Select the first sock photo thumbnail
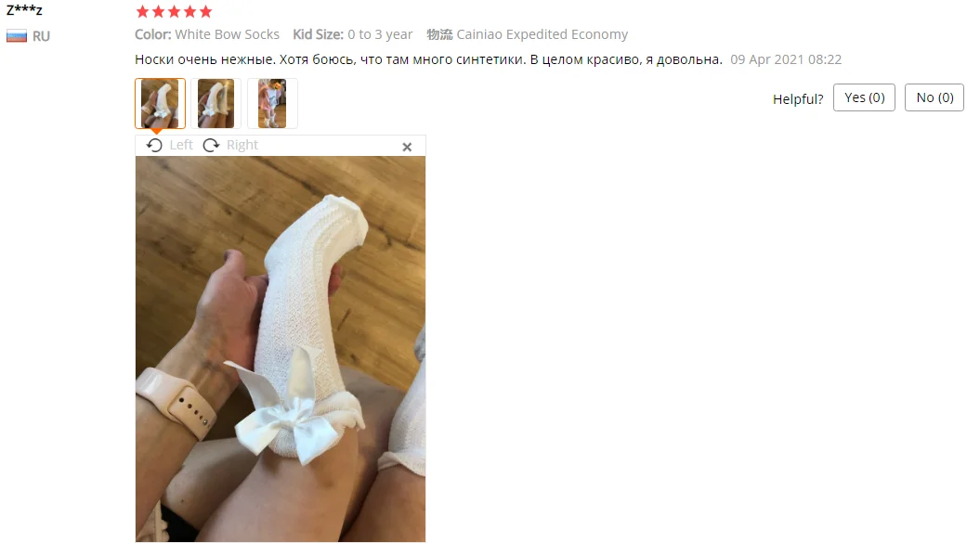980x543 pixels. tap(160, 104)
